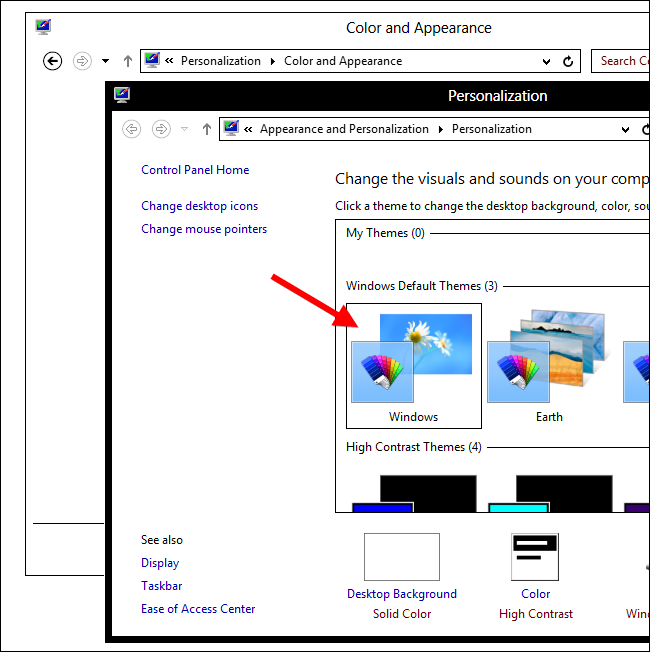Image resolution: width=650 pixels, height=652 pixels.
Task: Click the My Themes (0) header
Action: coord(385,233)
